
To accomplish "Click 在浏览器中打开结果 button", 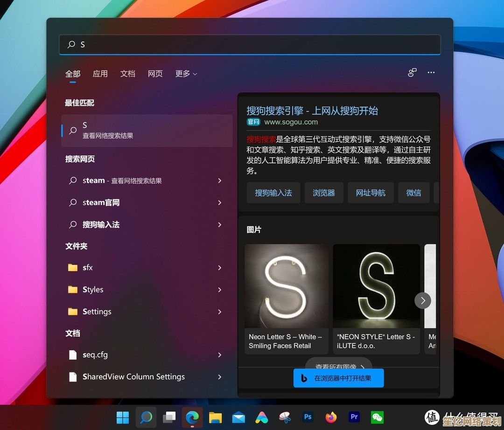I will [338, 378].
